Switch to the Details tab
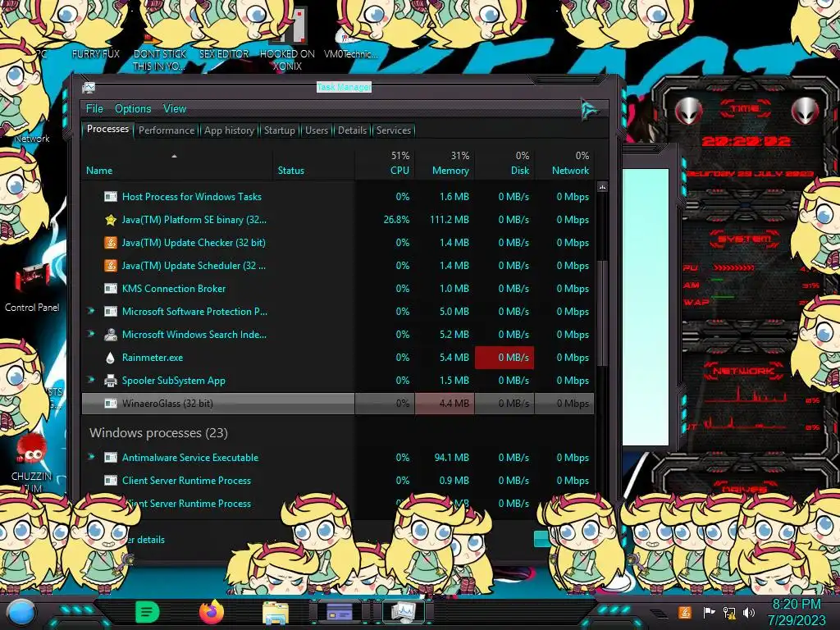The width and height of the screenshot is (840, 630). 352,130
